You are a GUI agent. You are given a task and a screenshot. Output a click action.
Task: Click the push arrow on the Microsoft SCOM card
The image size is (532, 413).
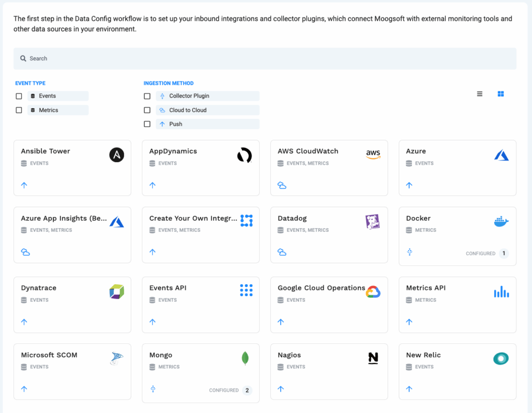24,389
